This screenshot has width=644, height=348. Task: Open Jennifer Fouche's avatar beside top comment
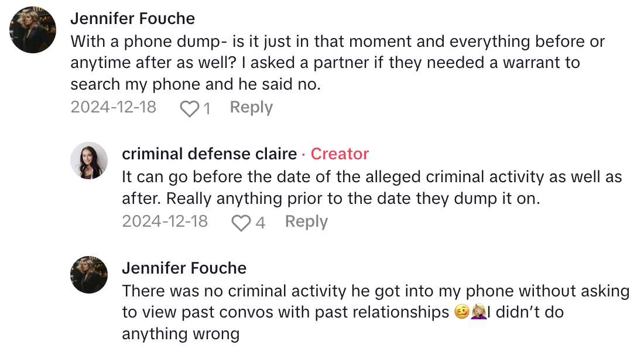34,30
